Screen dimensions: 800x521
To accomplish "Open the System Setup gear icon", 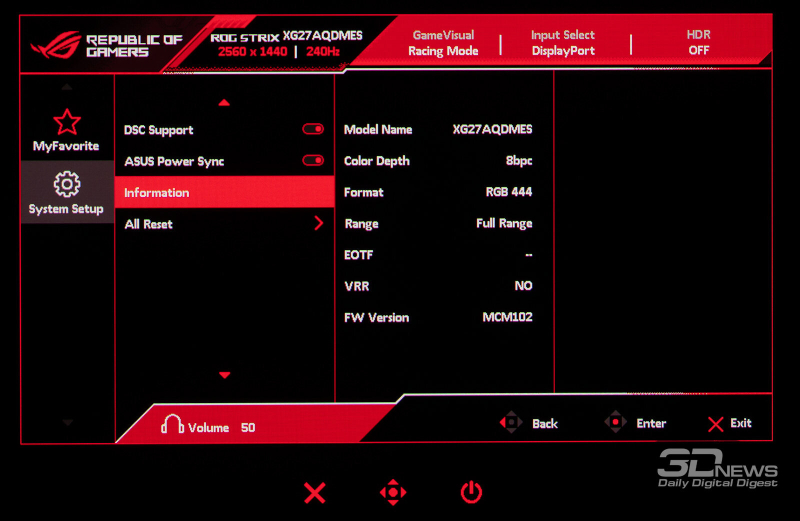I will 67,184.
